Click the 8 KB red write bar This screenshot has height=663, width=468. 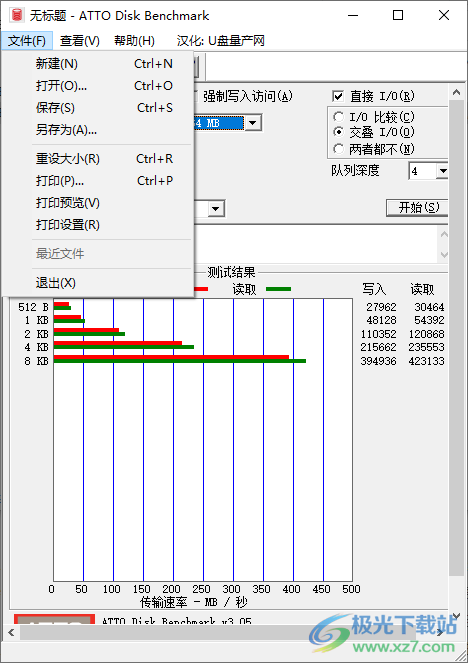pos(171,357)
